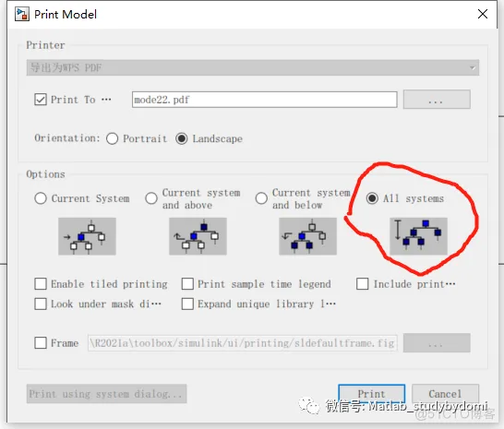Check Look under mask dialog option
504x429 pixels.
tap(41, 304)
